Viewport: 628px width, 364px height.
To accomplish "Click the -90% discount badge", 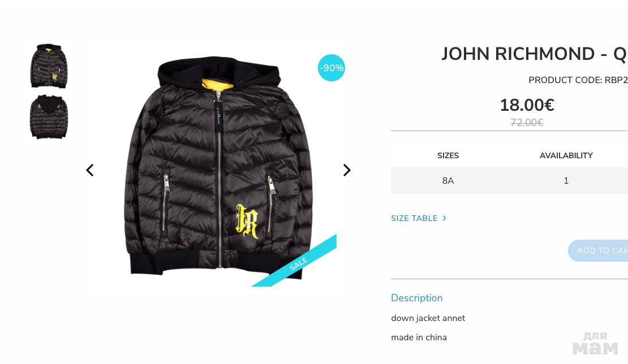I will click(331, 68).
